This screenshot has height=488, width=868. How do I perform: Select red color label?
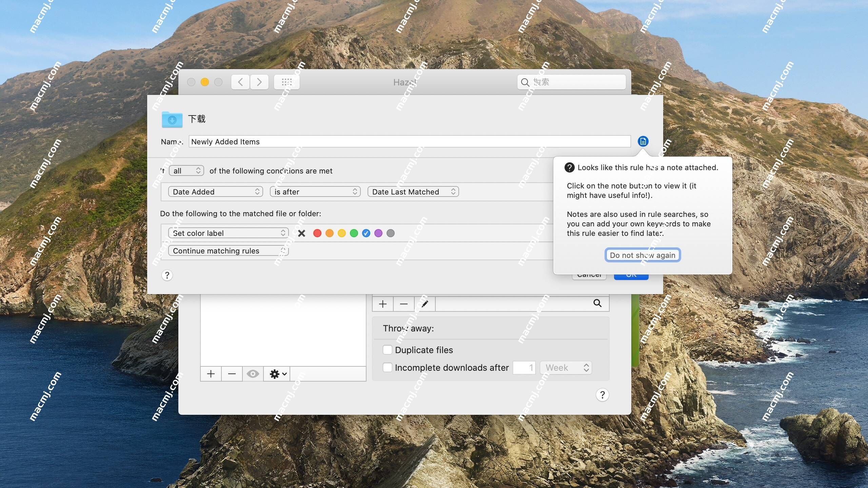coord(317,233)
